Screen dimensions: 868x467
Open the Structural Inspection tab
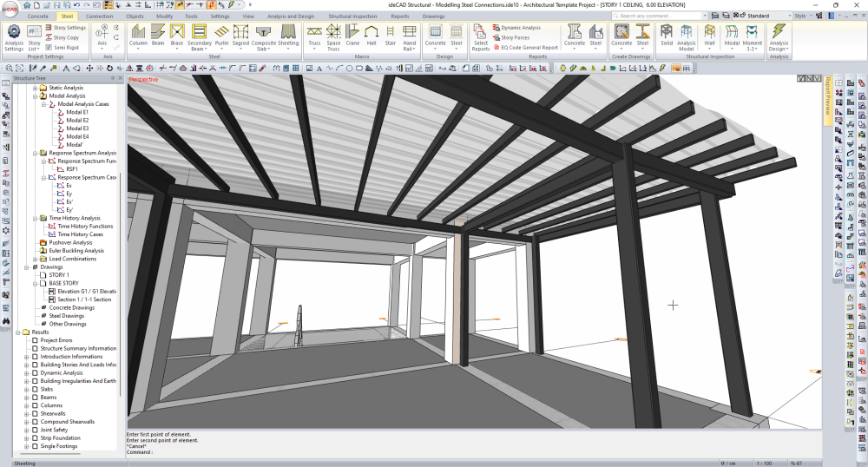pyautogui.click(x=352, y=16)
